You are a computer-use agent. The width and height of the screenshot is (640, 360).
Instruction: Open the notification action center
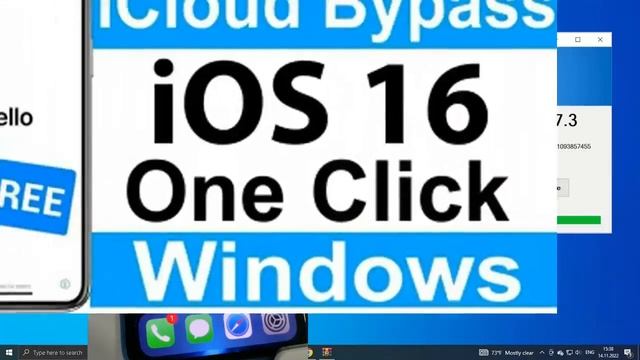628,353
